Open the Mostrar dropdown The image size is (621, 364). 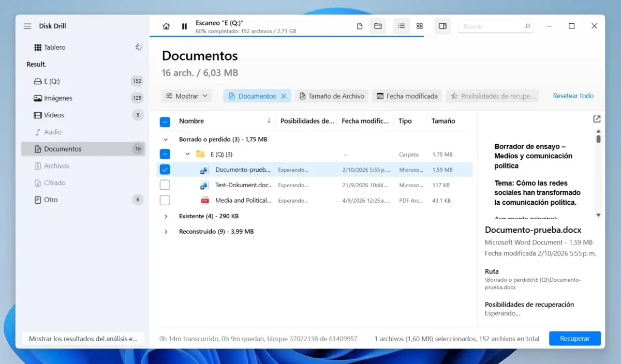click(x=187, y=96)
